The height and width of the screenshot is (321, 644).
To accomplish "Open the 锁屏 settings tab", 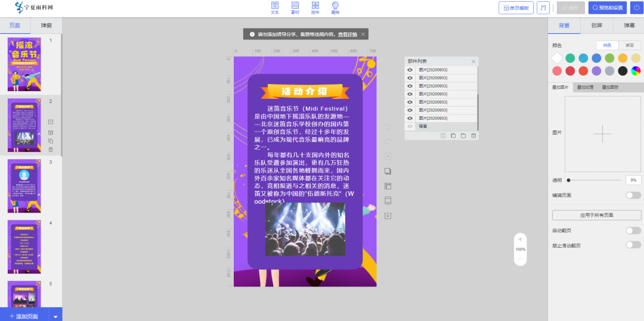I will click(597, 26).
